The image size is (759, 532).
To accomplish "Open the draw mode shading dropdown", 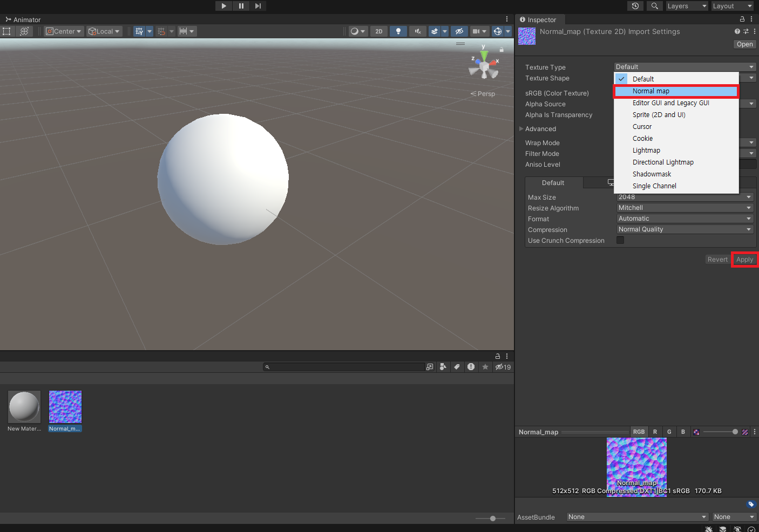I will (x=358, y=31).
